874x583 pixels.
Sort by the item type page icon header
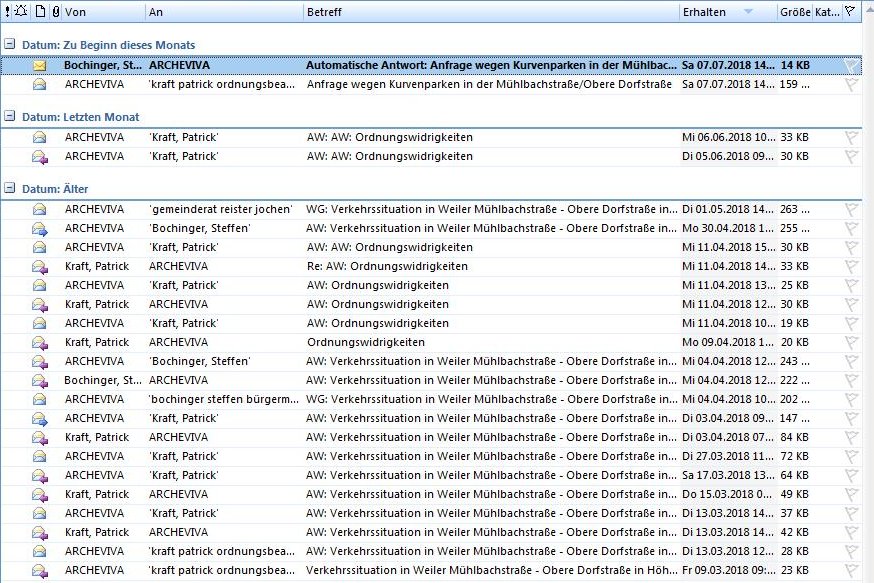click(40, 11)
